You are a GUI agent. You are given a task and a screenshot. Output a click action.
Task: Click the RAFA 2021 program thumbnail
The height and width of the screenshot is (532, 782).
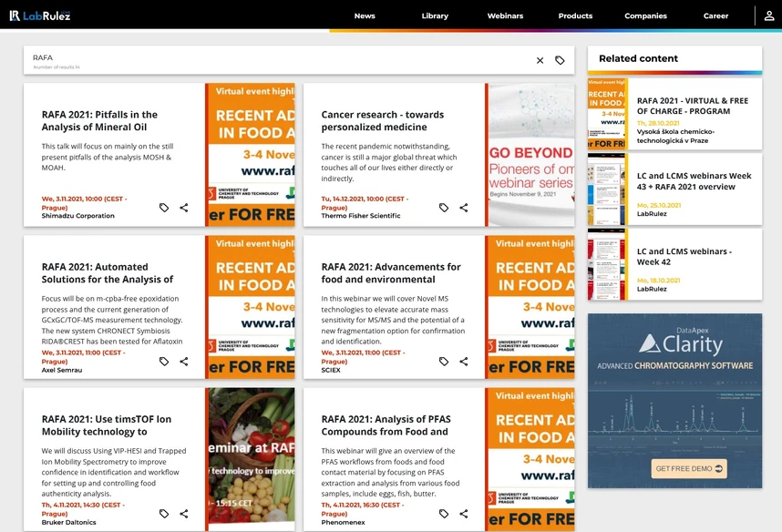(x=606, y=114)
